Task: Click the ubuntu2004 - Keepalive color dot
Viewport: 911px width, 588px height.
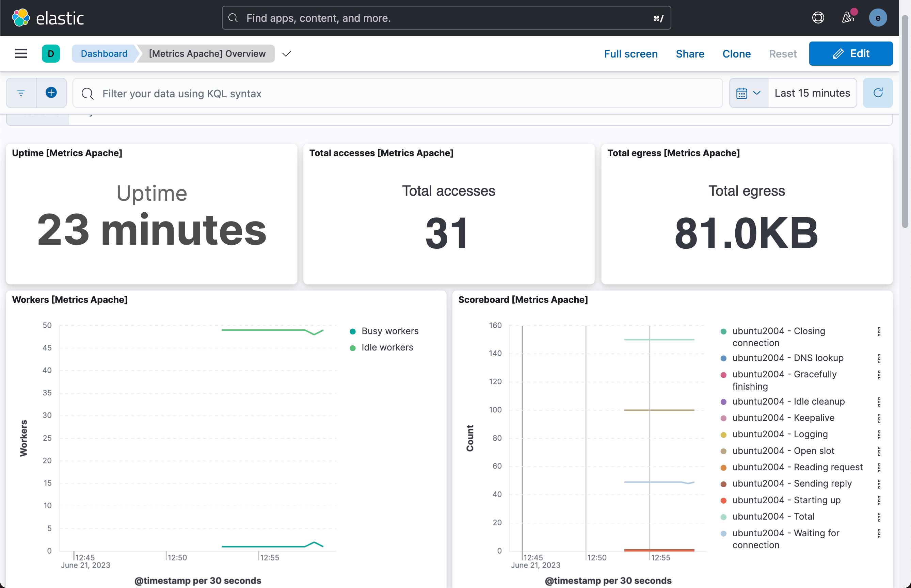Action: point(723,418)
